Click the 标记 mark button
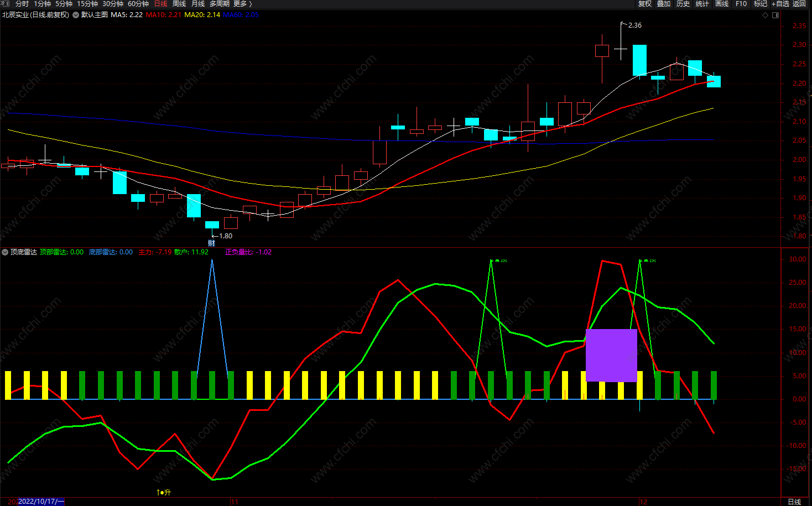Viewport: 812px width, 506px height. tap(761, 4)
